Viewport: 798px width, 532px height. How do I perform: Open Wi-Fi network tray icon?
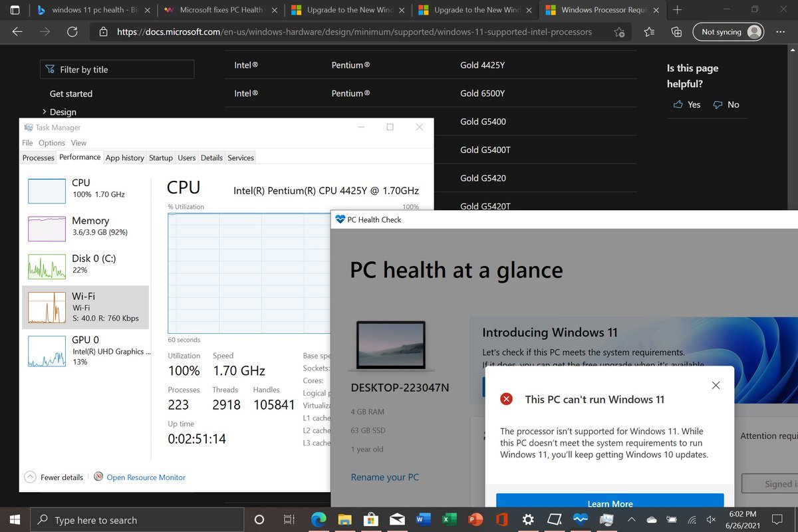point(692,519)
